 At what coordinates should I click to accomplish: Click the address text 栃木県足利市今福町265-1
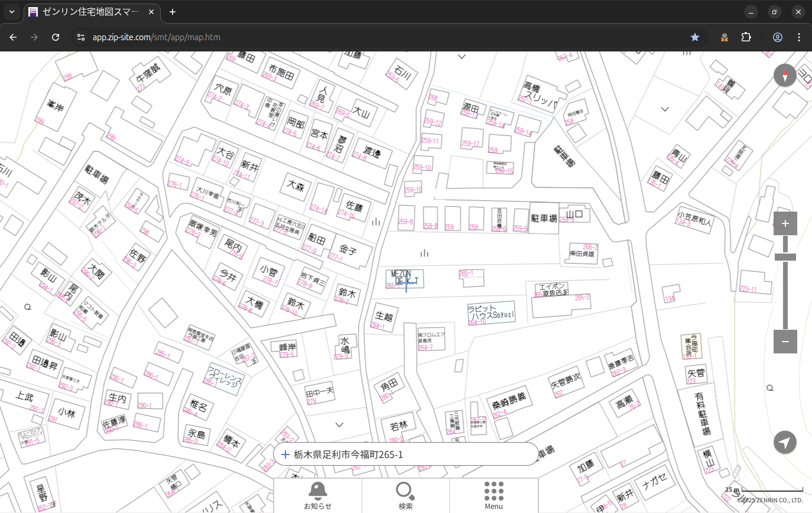pos(348,454)
